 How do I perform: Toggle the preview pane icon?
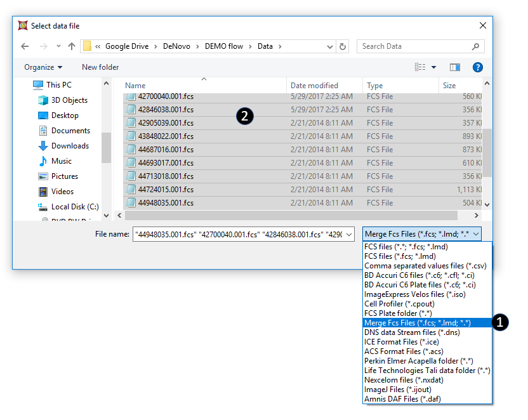(454, 67)
